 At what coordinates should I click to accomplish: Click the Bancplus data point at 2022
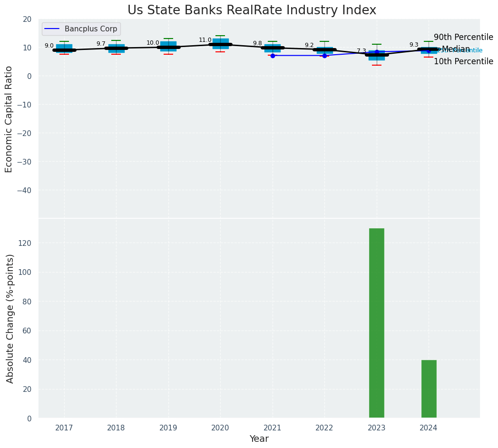324,56
